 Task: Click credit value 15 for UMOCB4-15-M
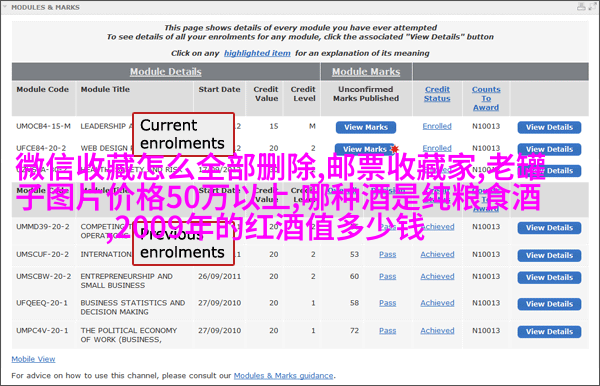pos(274,126)
